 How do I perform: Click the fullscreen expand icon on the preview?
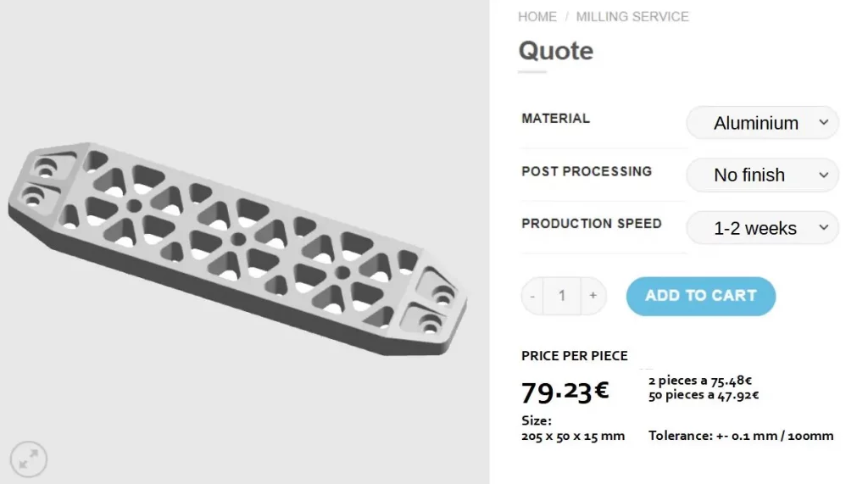tap(29, 459)
